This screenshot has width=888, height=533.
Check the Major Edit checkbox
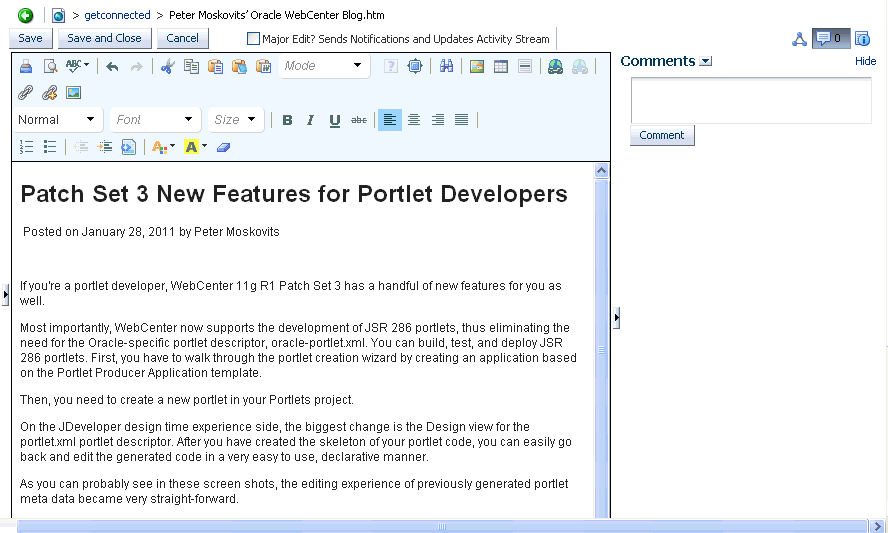[253, 39]
